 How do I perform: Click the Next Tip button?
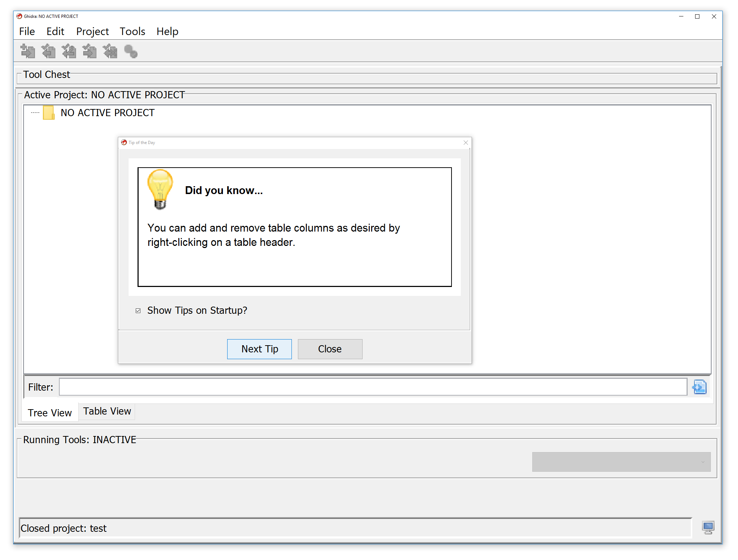click(x=259, y=348)
